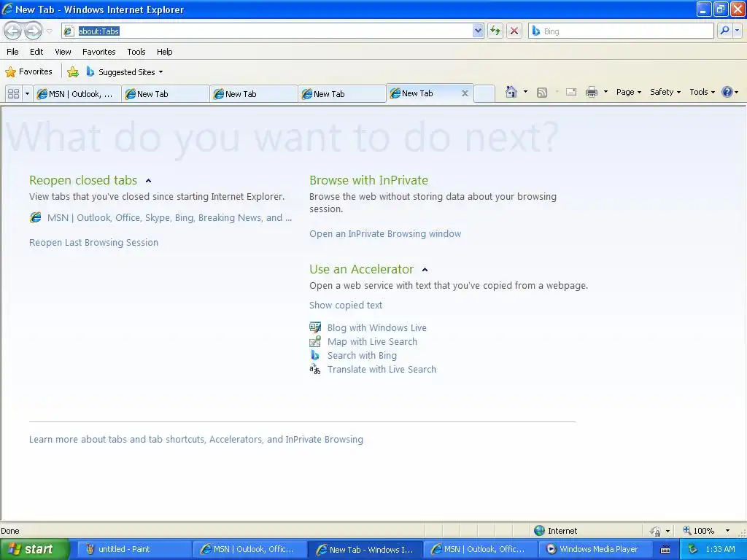
Task: Open the Help menu
Action: [164, 52]
